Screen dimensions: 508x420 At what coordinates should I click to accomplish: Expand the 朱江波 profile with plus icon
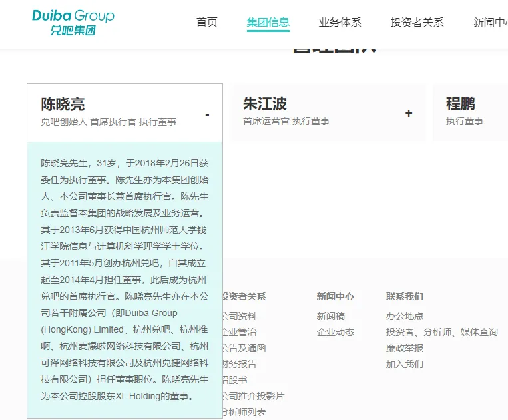pyautogui.click(x=409, y=113)
